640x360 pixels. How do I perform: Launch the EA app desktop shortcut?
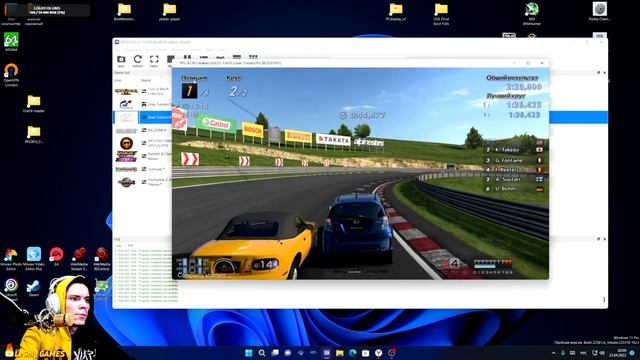point(56,256)
